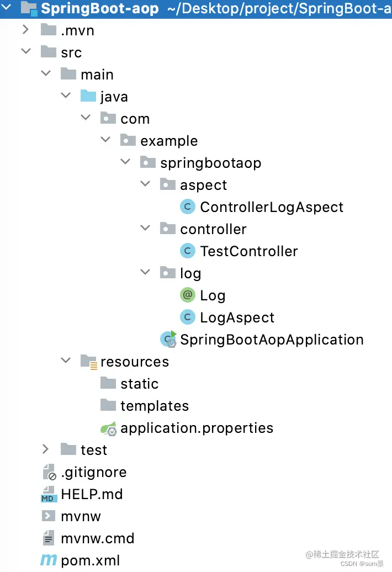Click the ControllerLogAspect class icon
Image resolution: width=392 pixels, height=572 pixels.
[x=188, y=207]
